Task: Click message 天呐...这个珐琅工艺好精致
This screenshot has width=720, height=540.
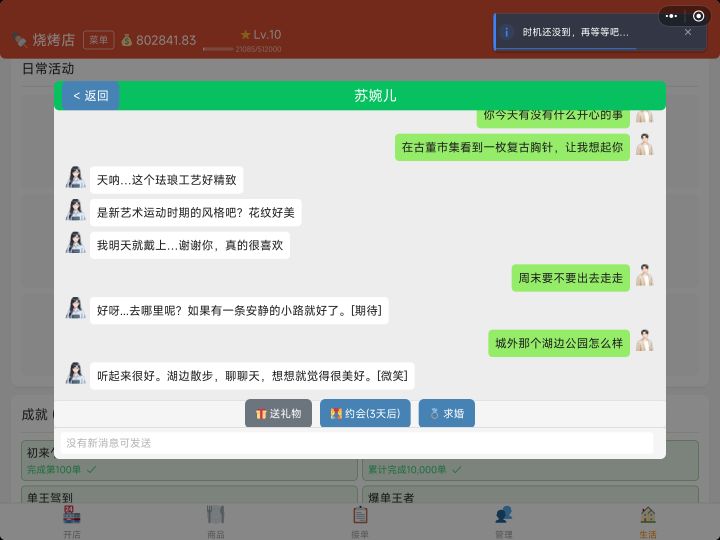Action: (x=167, y=180)
